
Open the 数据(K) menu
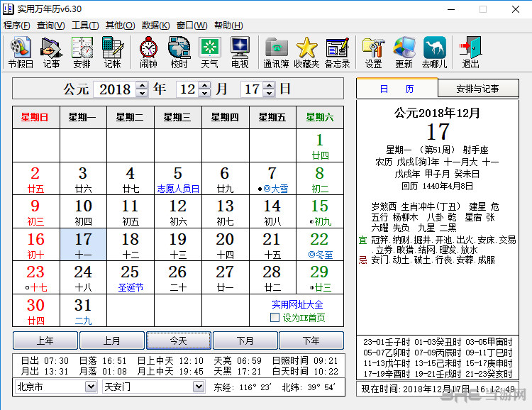click(155, 26)
